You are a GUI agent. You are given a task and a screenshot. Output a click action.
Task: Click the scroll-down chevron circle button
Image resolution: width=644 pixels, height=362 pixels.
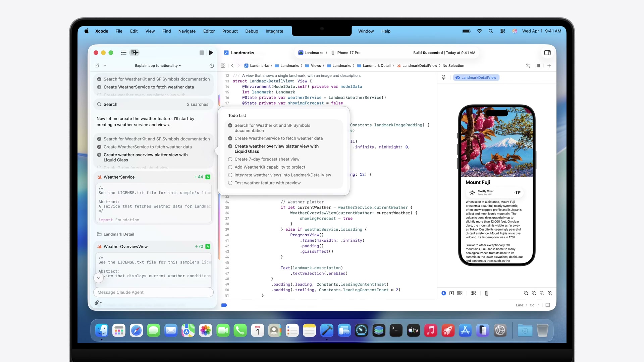[x=98, y=278]
